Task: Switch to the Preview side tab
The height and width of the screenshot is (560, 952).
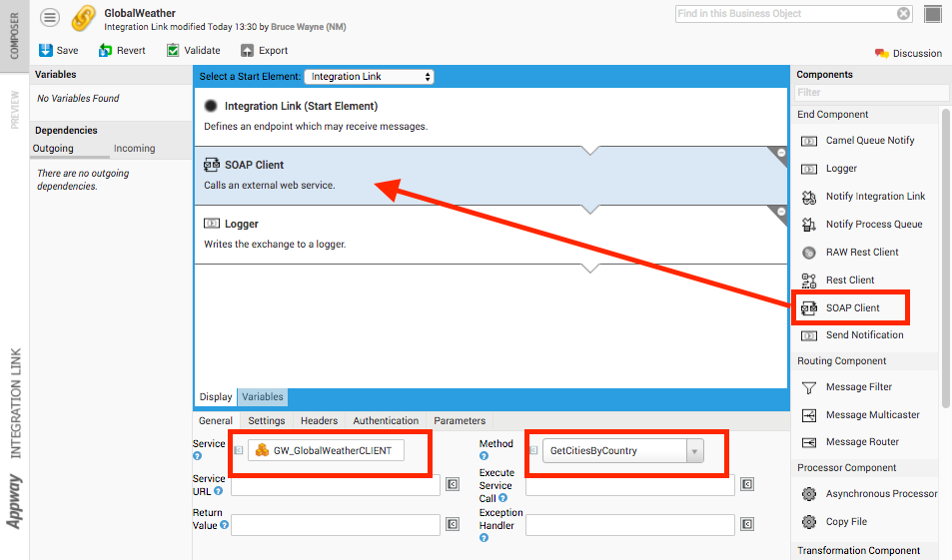Action: (14, 110)
